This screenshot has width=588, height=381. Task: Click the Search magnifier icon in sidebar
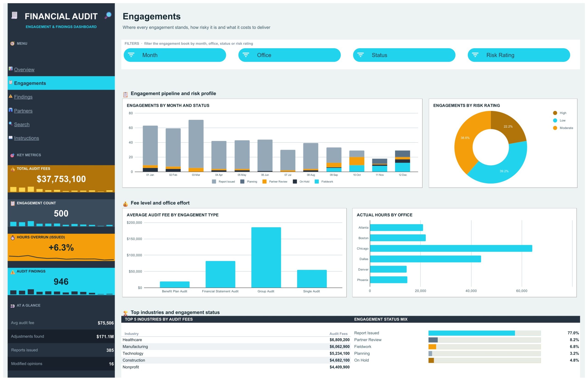coord(11,124)
